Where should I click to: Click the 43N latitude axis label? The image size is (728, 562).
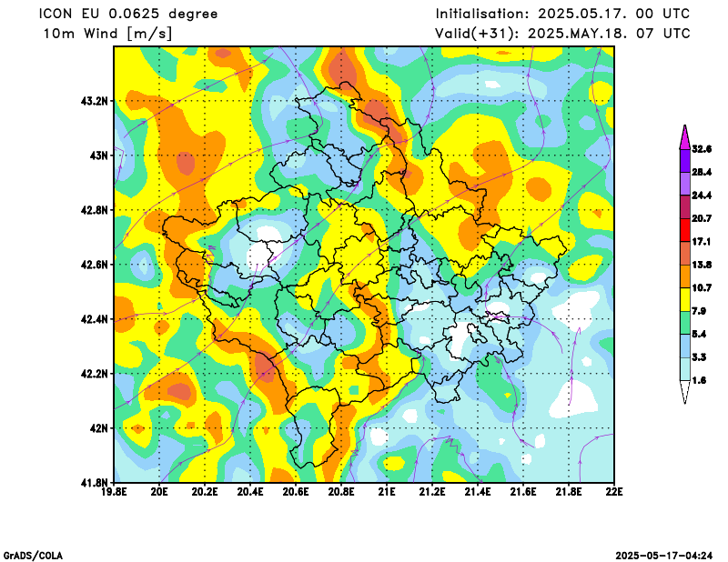tap(99, 156)
